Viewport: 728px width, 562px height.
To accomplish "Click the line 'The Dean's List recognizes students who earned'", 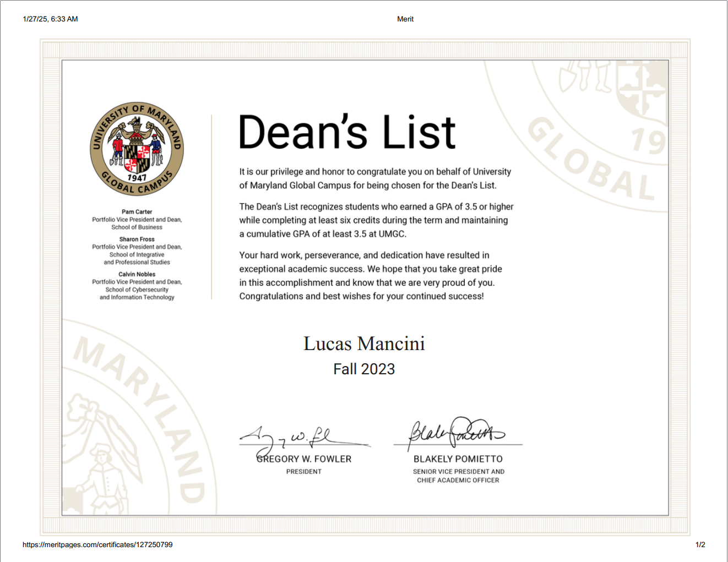I will point(376,207).
